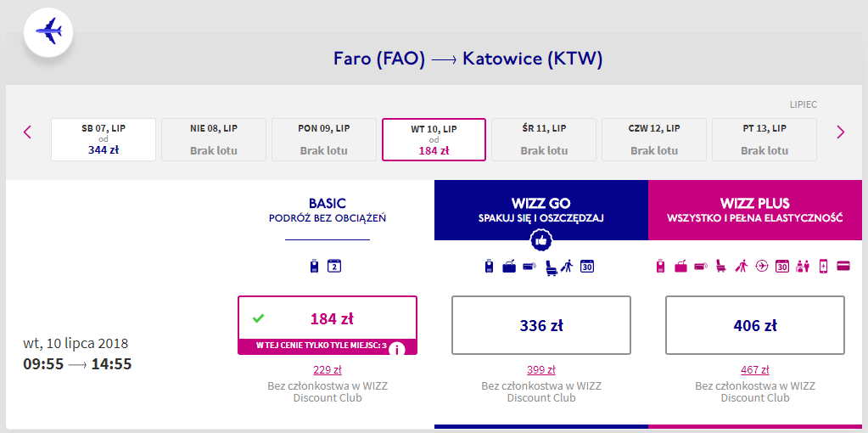Click WIZZ Plus airport check-in desk icon
The image size is (868, 433).
coord(802,267)
